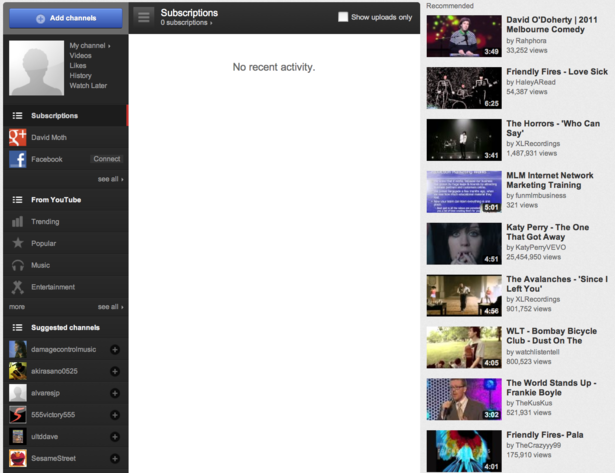615x473 pixels.
Task: Open Friendly Fires- Pala video title
Action: pos(545,435)
